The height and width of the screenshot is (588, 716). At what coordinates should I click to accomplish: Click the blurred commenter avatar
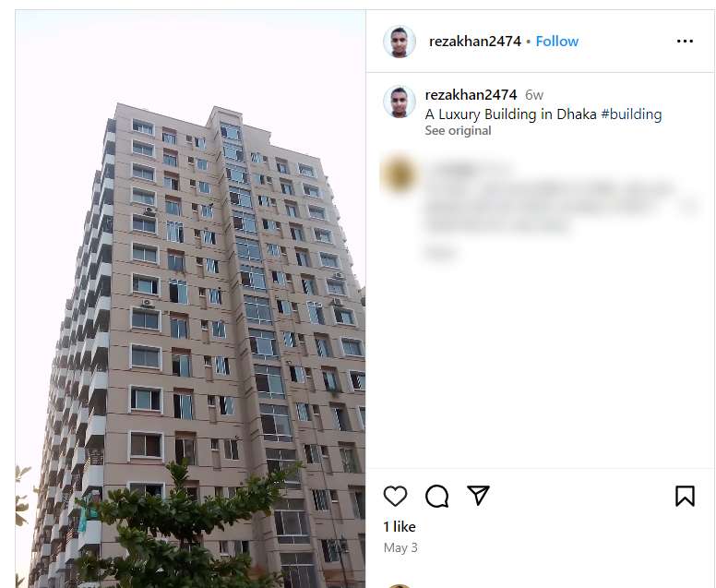[399, 174]
